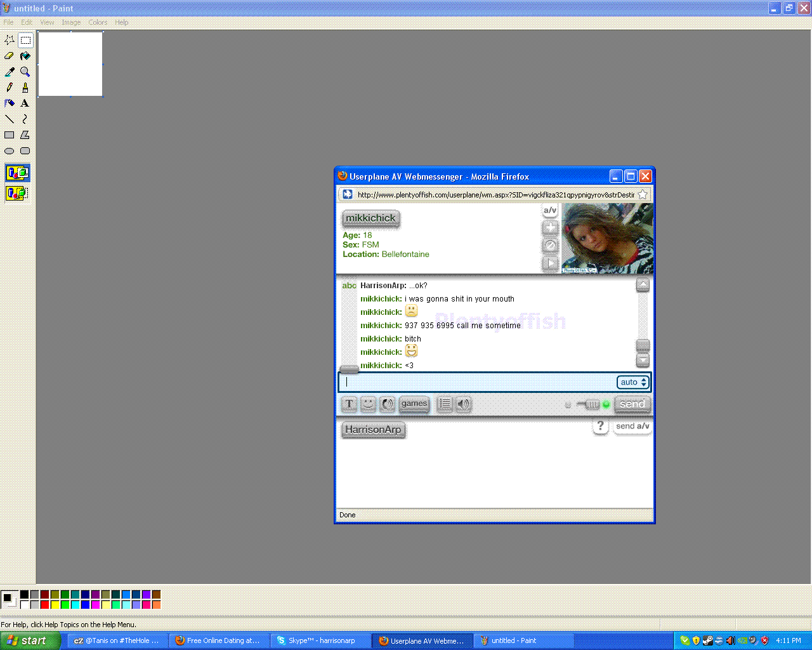Choose the opaque selection option in Paint
The width and height of the screenshot is (812, 650).
(x=17, y=173)
